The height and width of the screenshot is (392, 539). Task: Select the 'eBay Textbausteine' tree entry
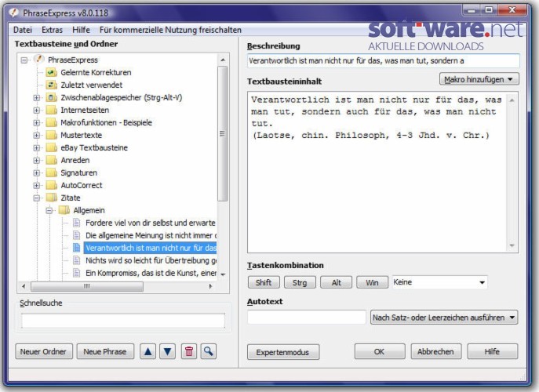click(x=94, y=147)
